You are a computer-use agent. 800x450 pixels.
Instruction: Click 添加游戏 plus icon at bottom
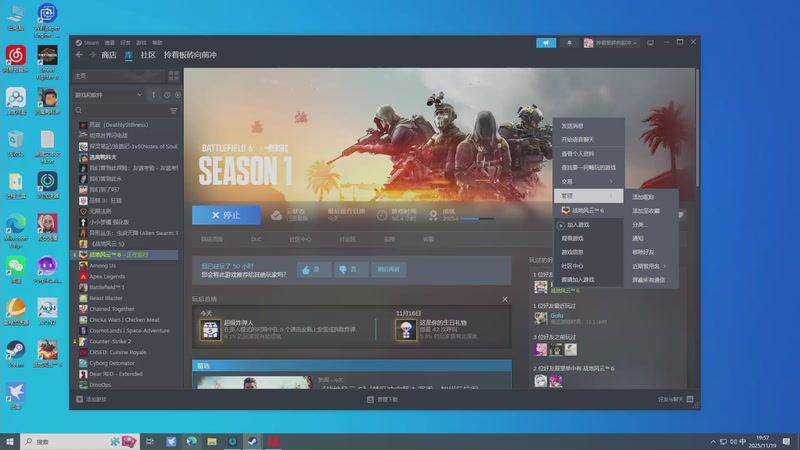pos(79,399)
